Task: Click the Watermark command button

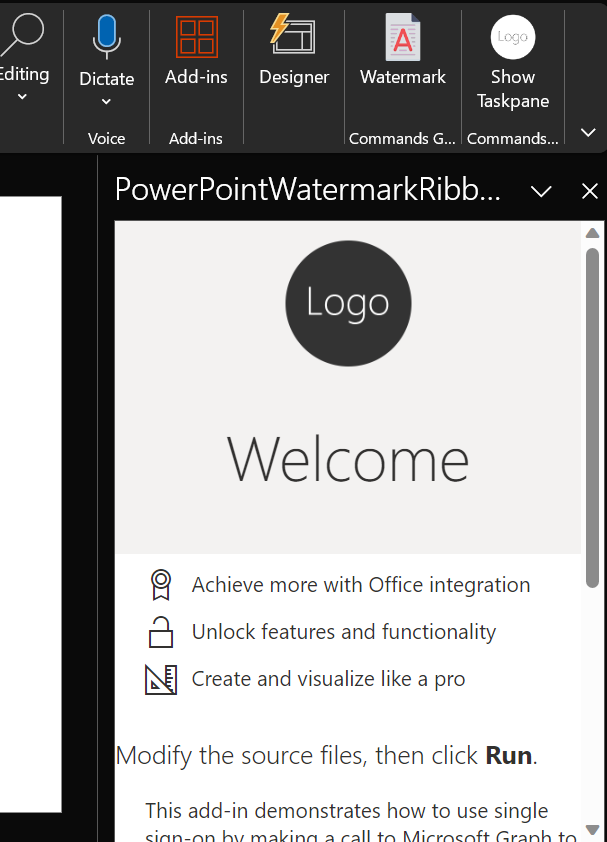Action: tap(403, 50)
